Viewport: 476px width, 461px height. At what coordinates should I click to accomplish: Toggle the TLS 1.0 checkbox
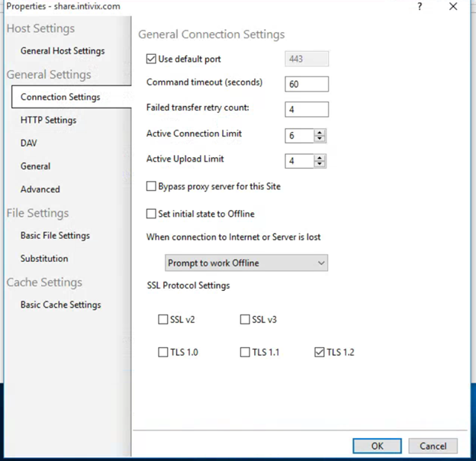[163, 353]
